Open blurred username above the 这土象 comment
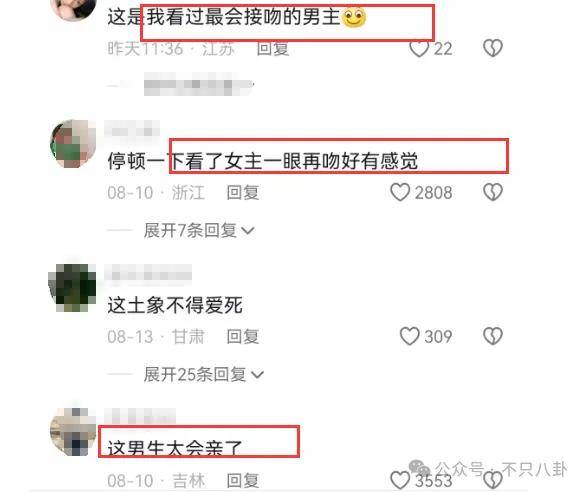586x492 pixels. tap(148, 274)
